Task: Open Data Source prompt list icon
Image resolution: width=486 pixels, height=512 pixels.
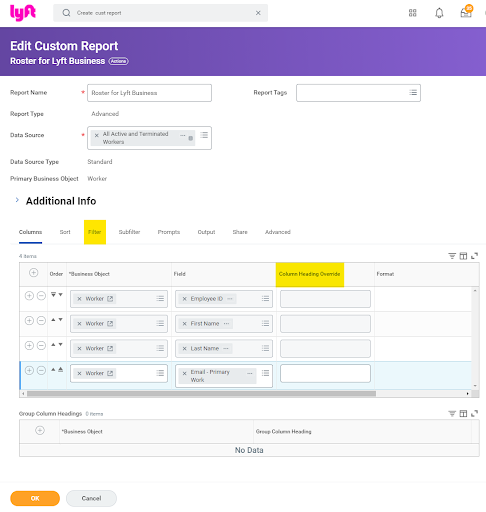Action: point(204,135)
